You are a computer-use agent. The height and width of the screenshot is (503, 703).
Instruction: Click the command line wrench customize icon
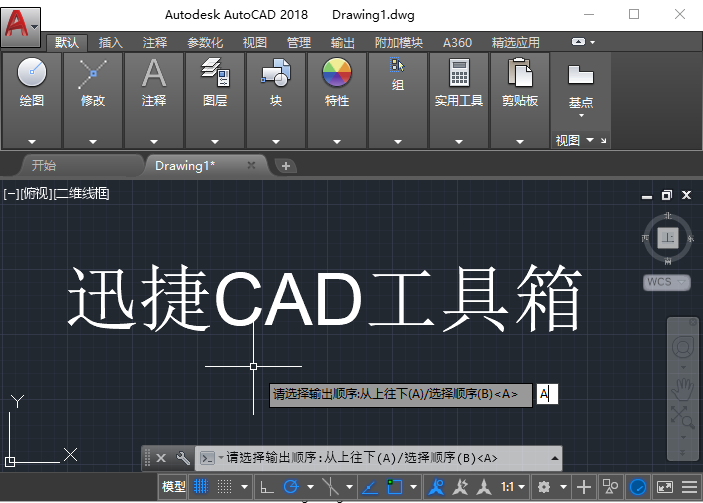point(183,458)
